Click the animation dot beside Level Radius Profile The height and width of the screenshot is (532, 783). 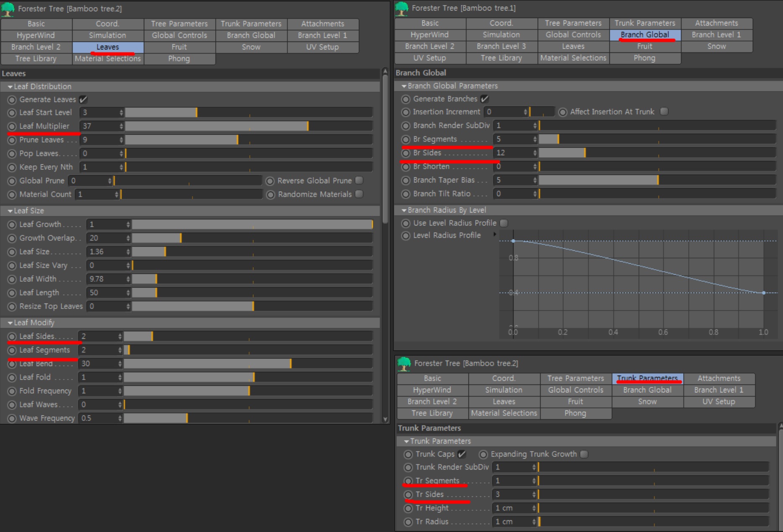[x=406, y=236]
